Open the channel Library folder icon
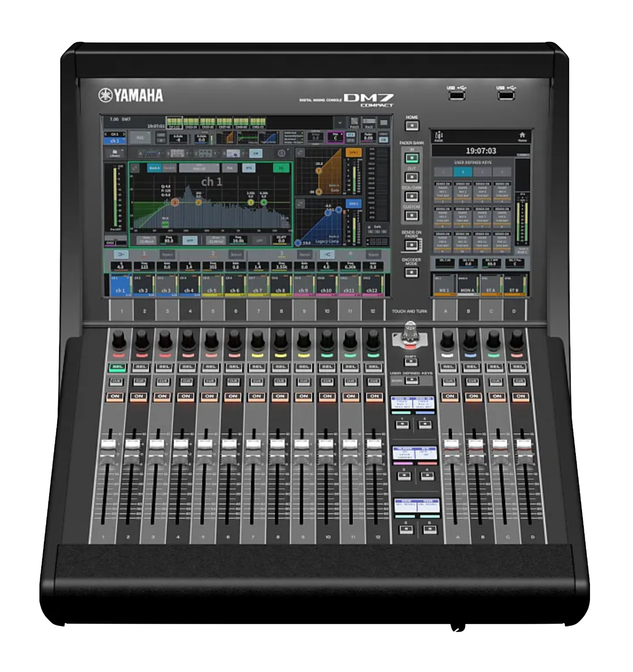Image resolution: width=633 pixels, height=672 pixels. point(115,153)
